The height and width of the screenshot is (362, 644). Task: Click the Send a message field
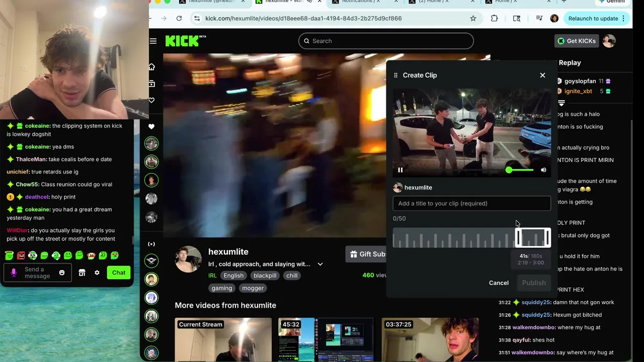(37, 273)
